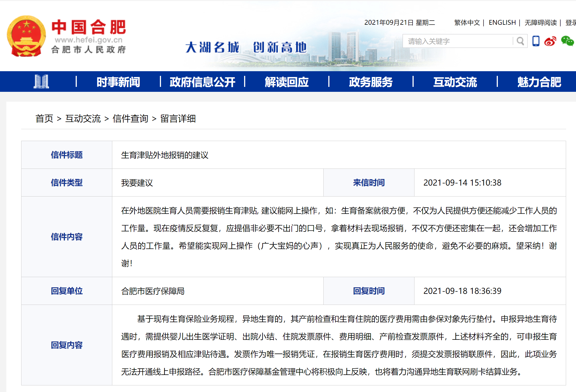Open the 政务服务 menu
This screenshot has height=392, width=576.
[x=371, y=82]
